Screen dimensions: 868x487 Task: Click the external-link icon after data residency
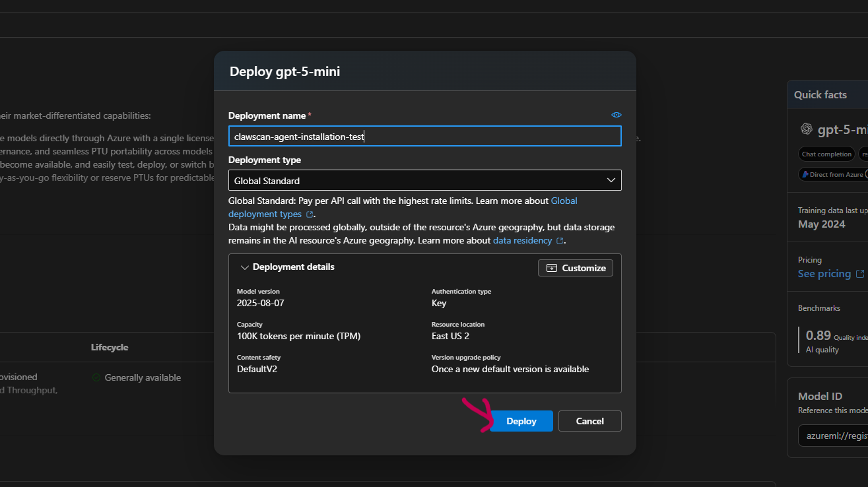click(560, 241)
